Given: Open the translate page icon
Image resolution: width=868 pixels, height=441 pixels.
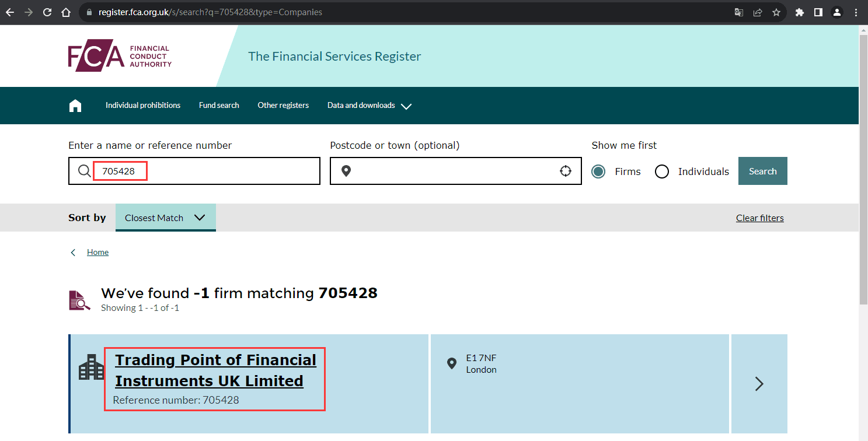Looking at the screenshot, I should 739,12.
